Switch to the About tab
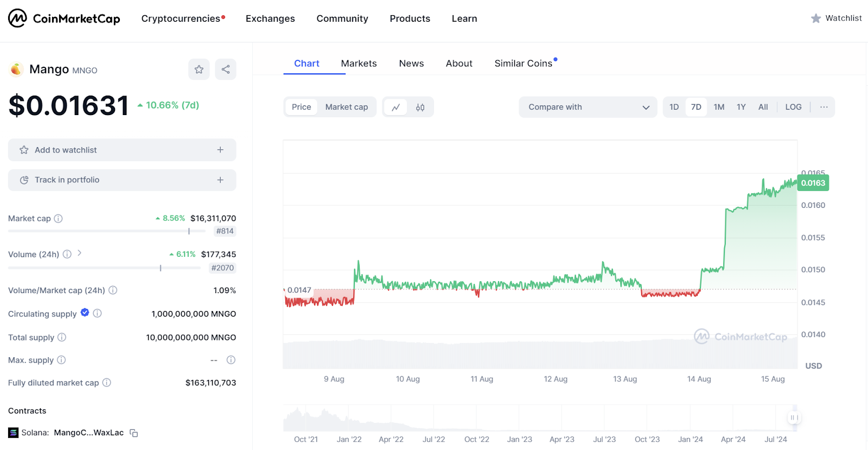This screenshot has height=450, width=868. click(459, 64)
